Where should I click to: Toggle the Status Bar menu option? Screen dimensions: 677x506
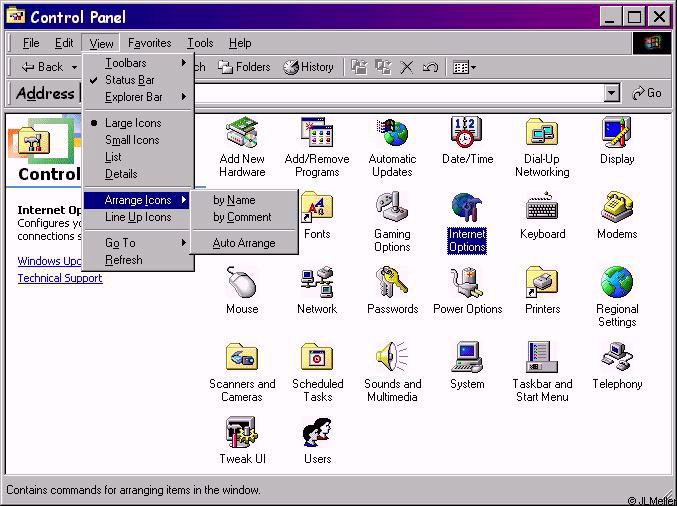138,80
